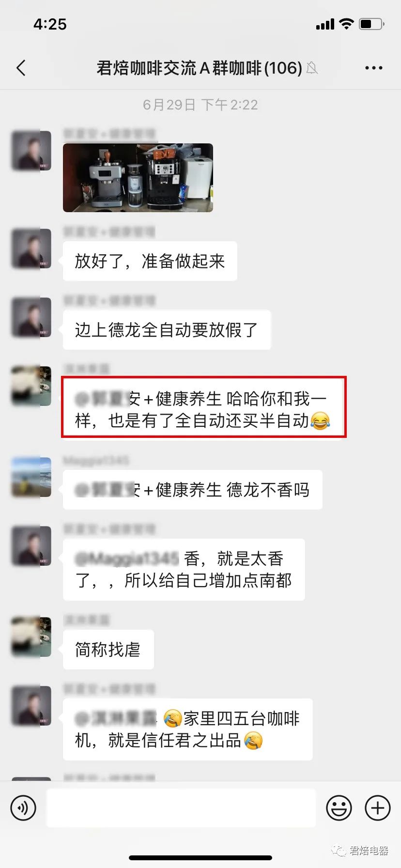Tap the back arrow in the header
Screen dimensions: 401x868
[21, 68]
